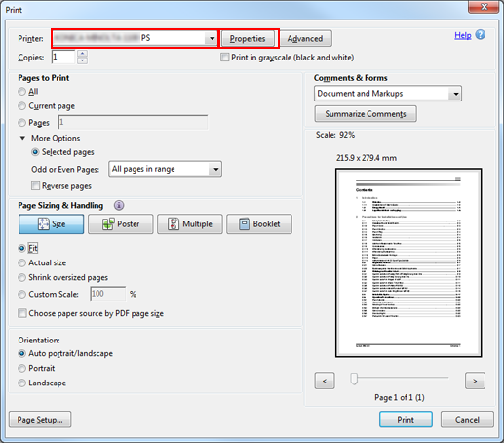Click the Custom Scale percentage field
Screen dimensions: 504x443
tap(108, 294)
